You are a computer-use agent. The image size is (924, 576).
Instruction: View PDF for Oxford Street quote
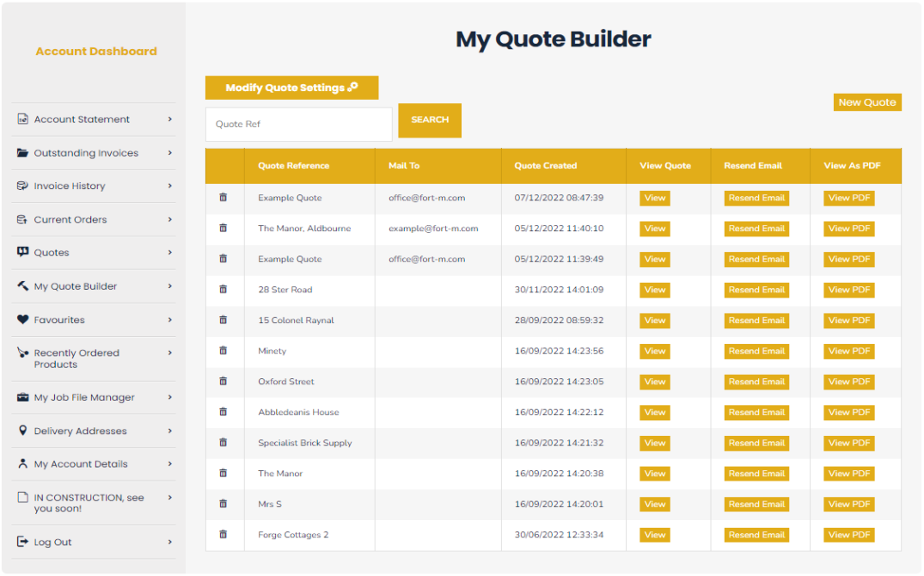pos(849,382)
